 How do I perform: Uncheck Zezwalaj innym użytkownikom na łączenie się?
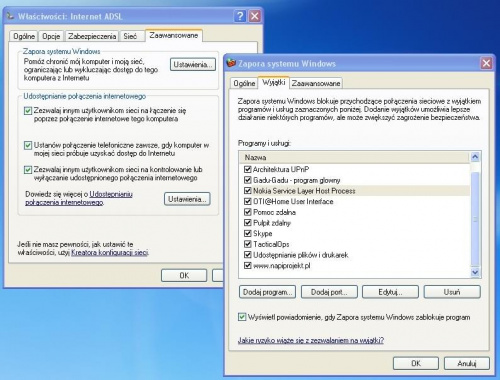(28, 111)
